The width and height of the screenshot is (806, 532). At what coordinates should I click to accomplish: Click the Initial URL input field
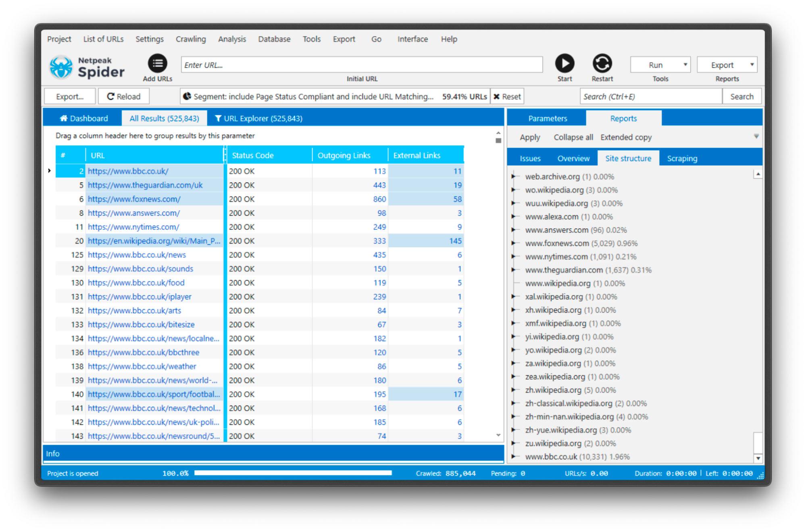362,65
